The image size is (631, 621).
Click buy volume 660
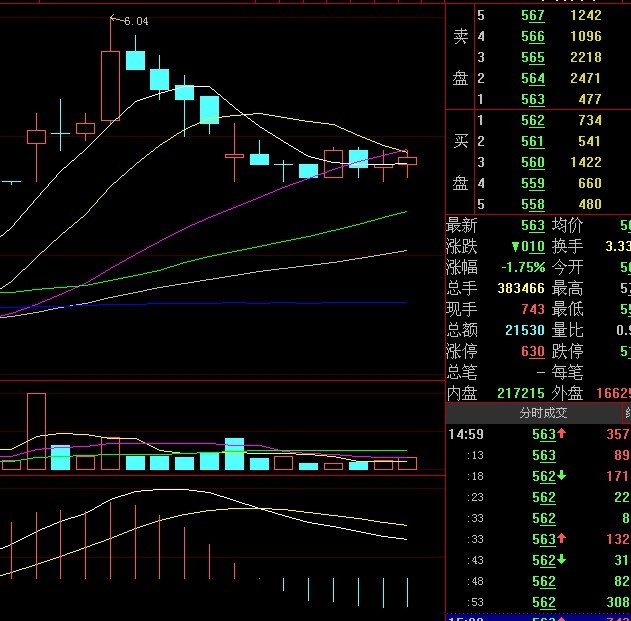pos(590,183)
